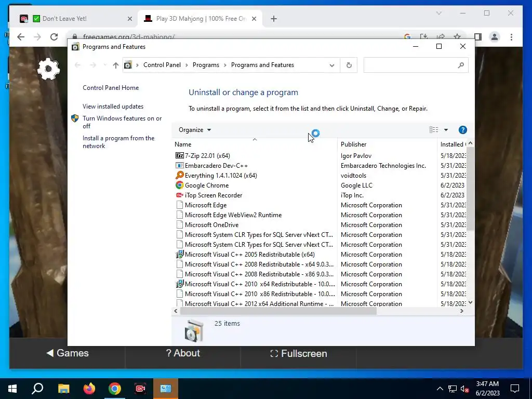Expand the breadcrumb arrow after Control Panel
The image size is (532, 399).
[x=187, y=65]
